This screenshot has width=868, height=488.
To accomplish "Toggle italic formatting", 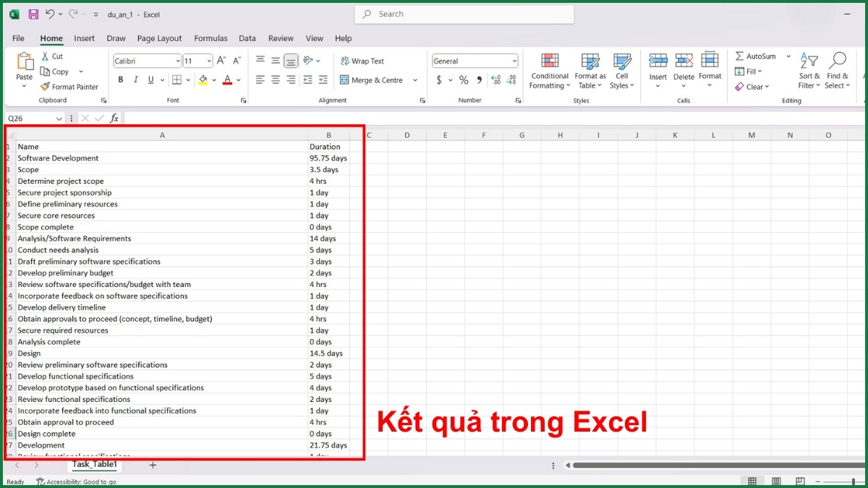I will click(135, 80).
